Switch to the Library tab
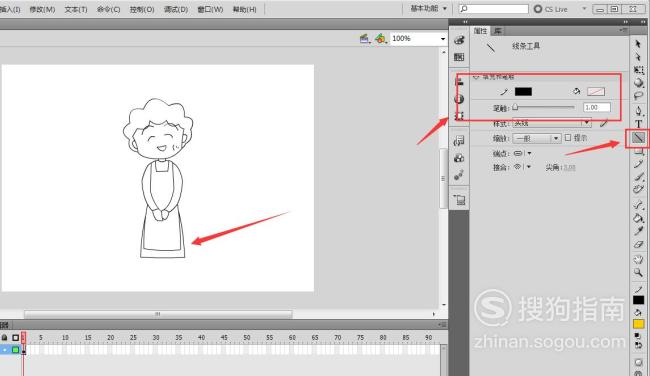The width and height of the screenshot is (650, 376). pyautogui.click(x=498, y=31)
